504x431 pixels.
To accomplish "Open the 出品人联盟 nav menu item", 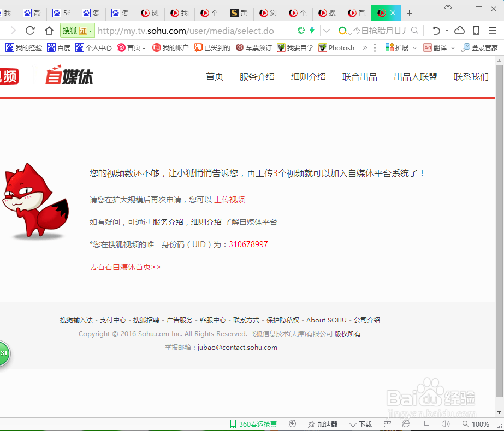I will click(x=416, y=77).
